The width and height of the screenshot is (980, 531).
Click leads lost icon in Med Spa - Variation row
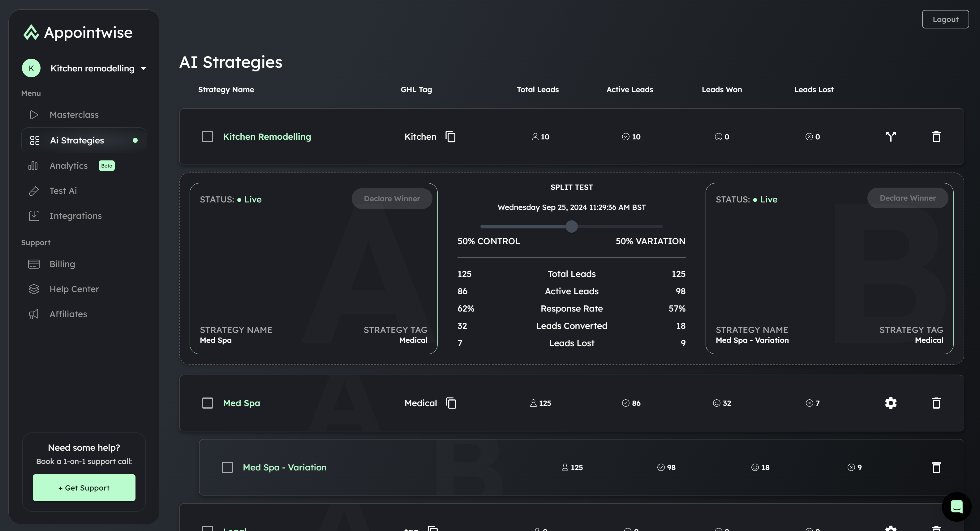coord(851,467)
